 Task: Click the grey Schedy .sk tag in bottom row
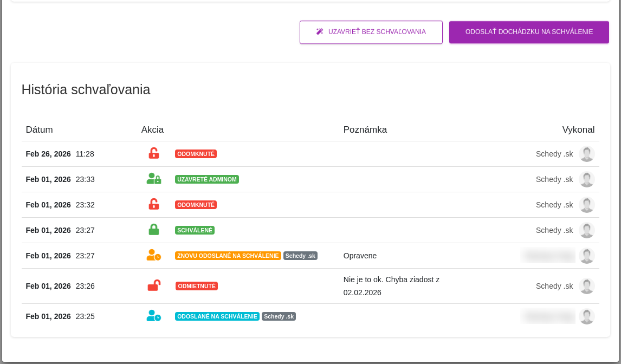pyautogui.click(x=279, y=316)
